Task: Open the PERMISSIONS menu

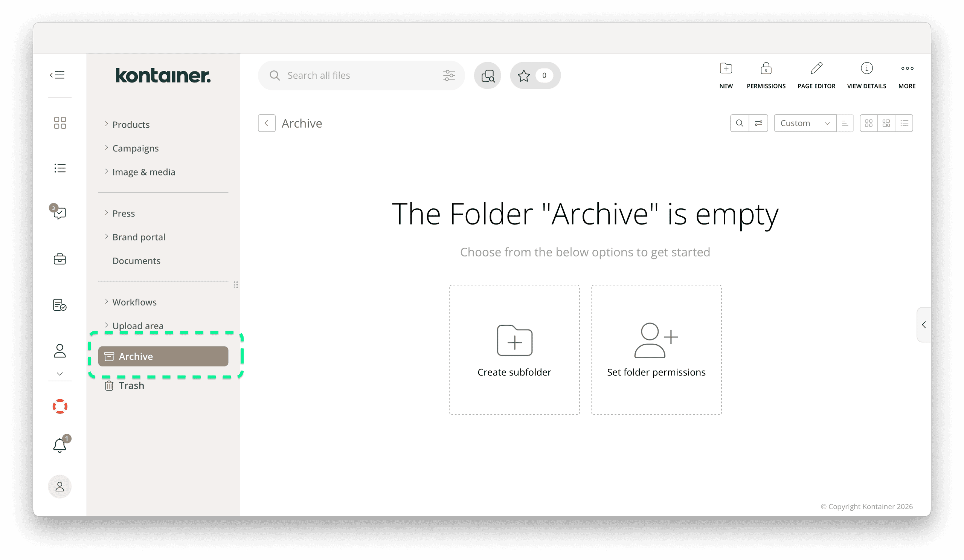Action: (x=766, y=75)
